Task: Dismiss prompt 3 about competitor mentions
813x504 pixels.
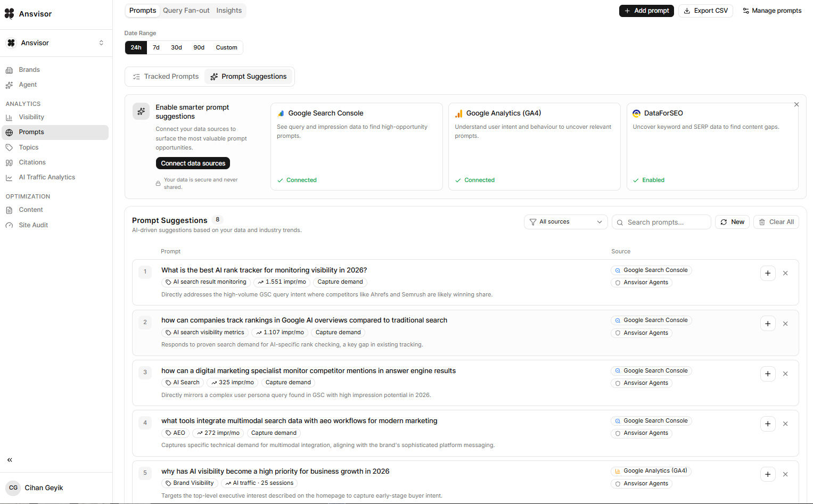Action: [x=785, y=374]
